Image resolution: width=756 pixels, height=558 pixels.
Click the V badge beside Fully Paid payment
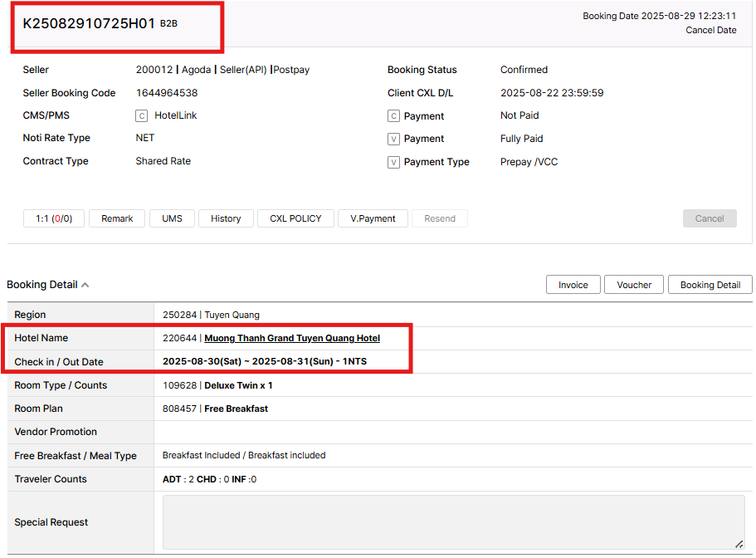[393, 139]
